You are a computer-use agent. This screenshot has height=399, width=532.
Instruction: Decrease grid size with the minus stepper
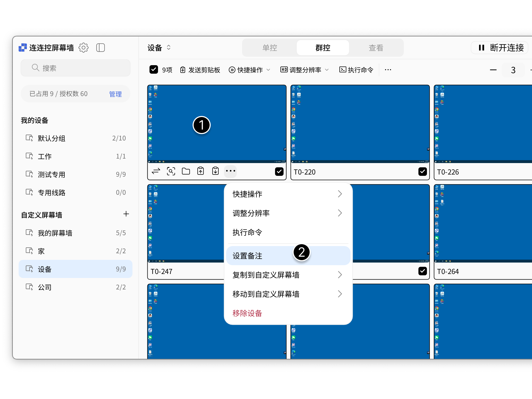[493, 70]
